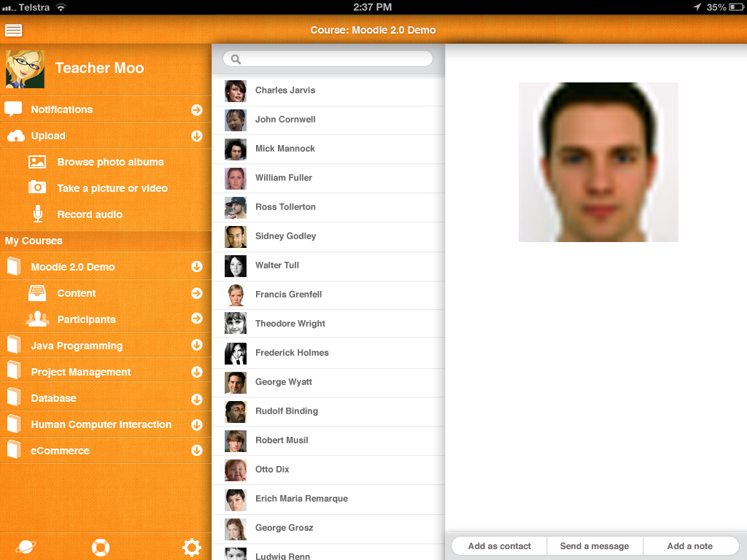Select participant George Wyatt

pyautogui.click(x=328, y=382)
